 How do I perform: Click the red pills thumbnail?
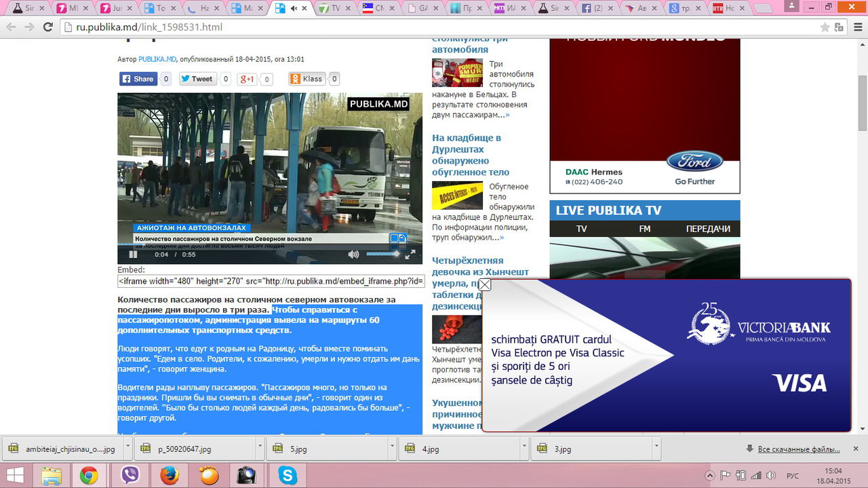point(457,329)
